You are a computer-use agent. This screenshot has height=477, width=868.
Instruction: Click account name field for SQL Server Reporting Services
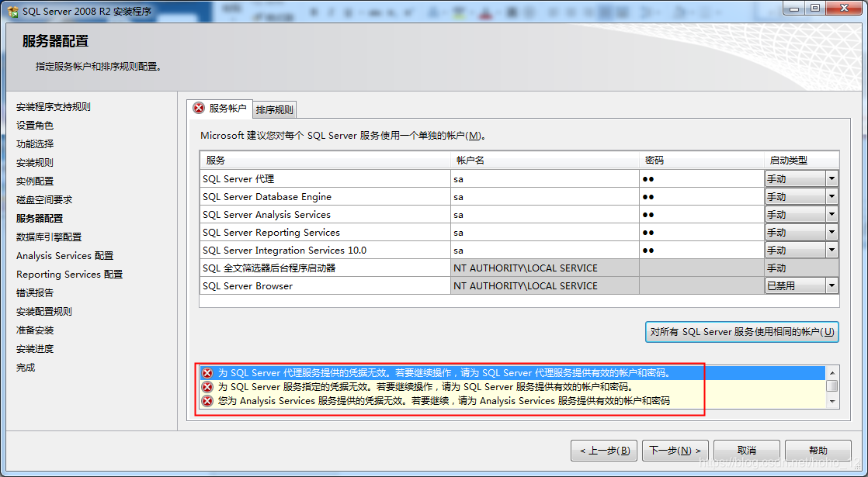point(545,232)
